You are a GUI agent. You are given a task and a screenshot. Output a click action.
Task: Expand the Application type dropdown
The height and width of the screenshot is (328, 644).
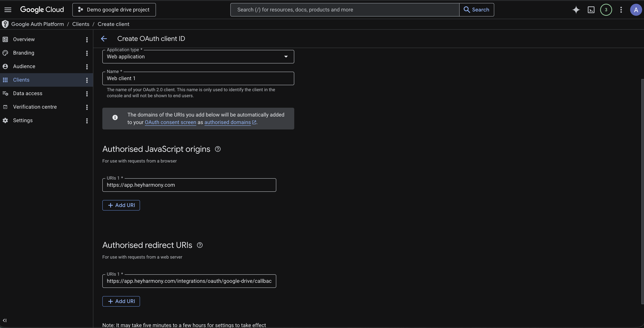(198, 57)
